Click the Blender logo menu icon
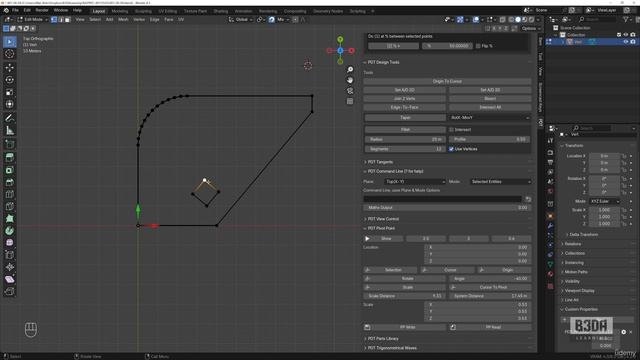The image size is (640, 360). click(6, 10)
